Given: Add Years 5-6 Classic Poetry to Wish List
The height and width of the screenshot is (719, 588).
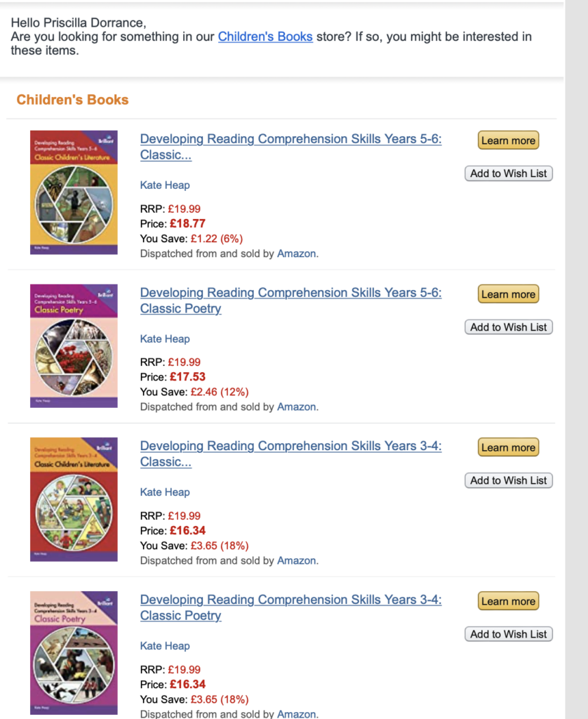Looking at the screenshot, I should (x=508, y=327).
